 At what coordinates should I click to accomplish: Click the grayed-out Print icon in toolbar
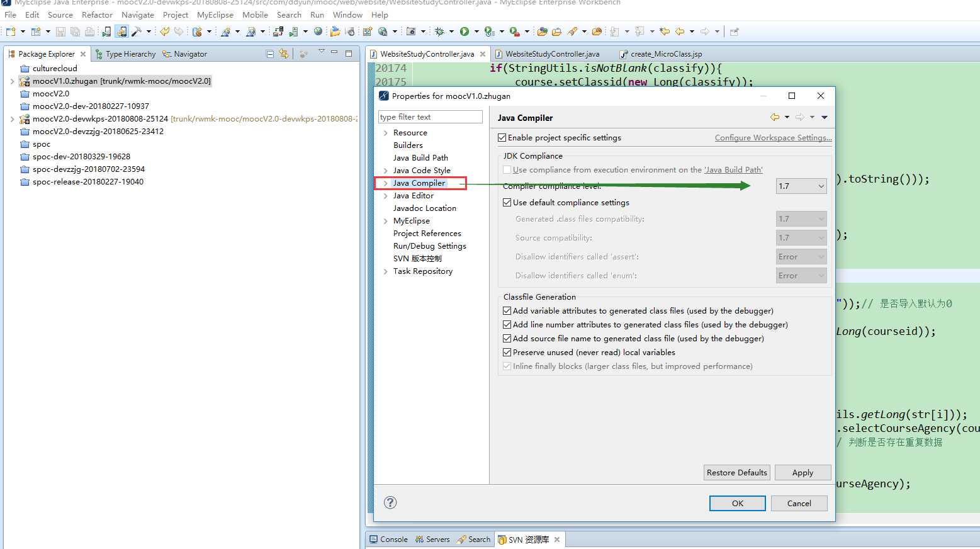89,31
